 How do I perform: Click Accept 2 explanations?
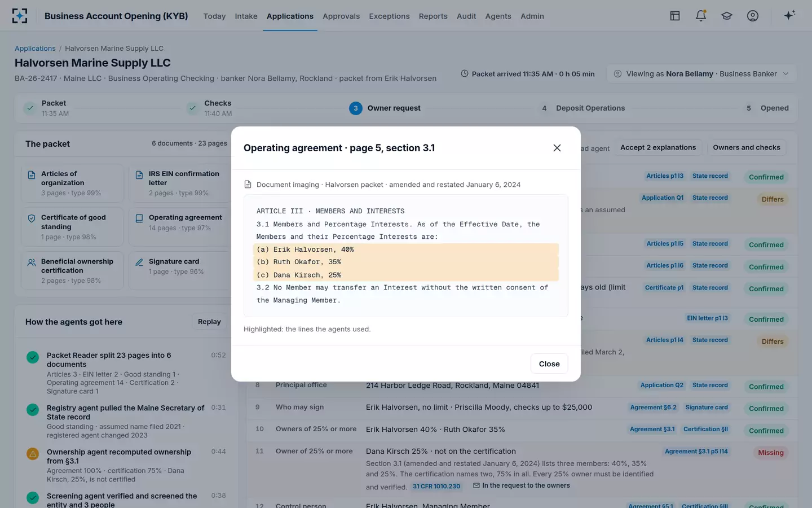tap(658, 148)
